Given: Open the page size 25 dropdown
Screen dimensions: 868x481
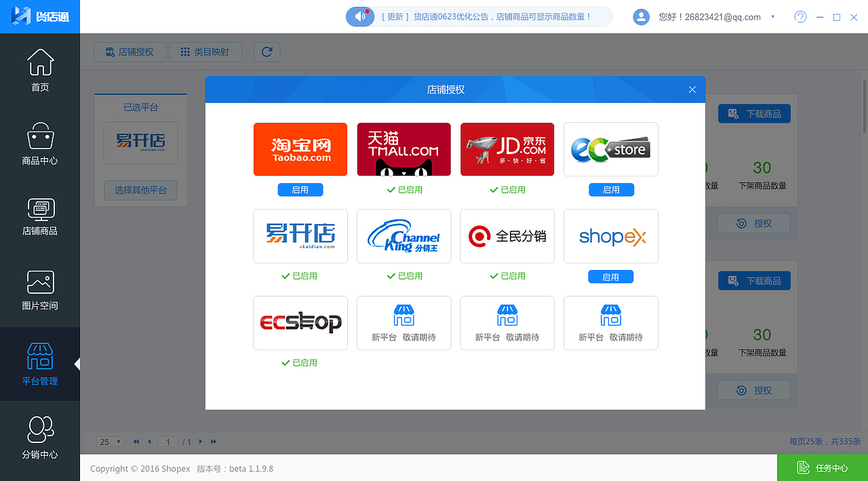Looking at the screenshot, I should coord(111,442).
